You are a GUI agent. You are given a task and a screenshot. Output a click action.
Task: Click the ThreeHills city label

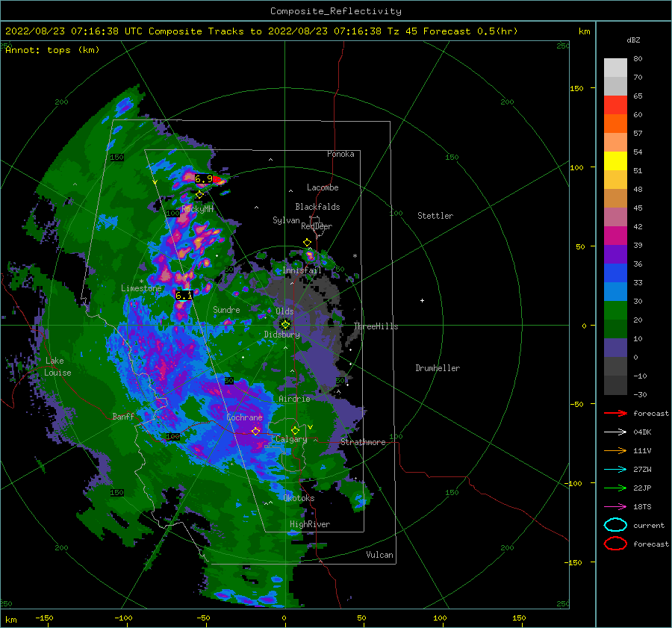coord(376,326)
